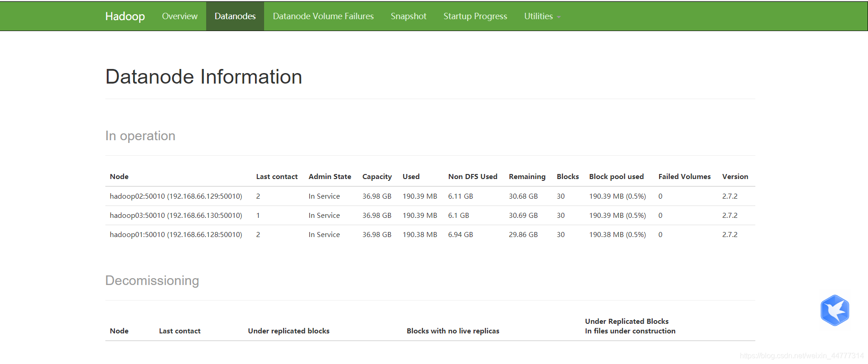This screenshot has width=868, height=364.
Task: Click the Version column header
Action: coord(735,176)
